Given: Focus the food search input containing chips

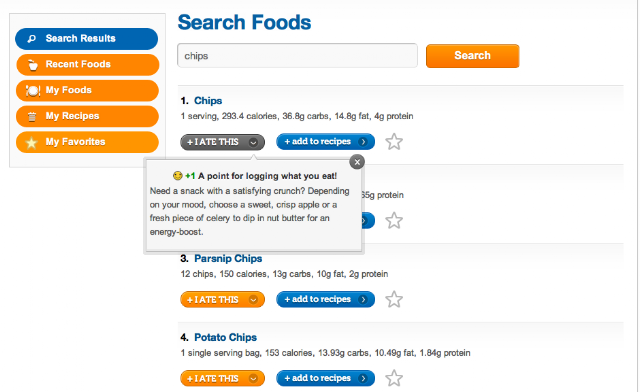Looking at the screenshot, I should click(x=297, y=56).
